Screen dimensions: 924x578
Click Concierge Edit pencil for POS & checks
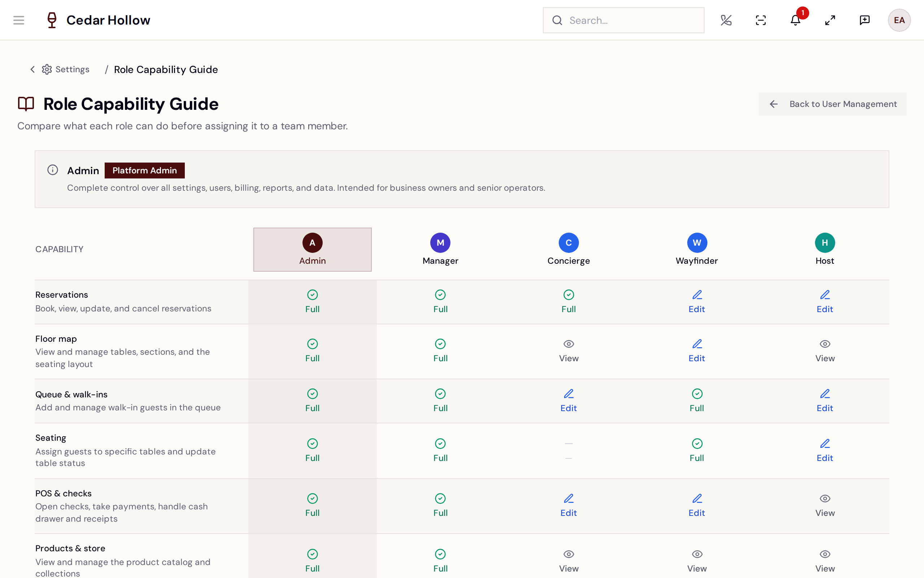click(x=568, y=499)
